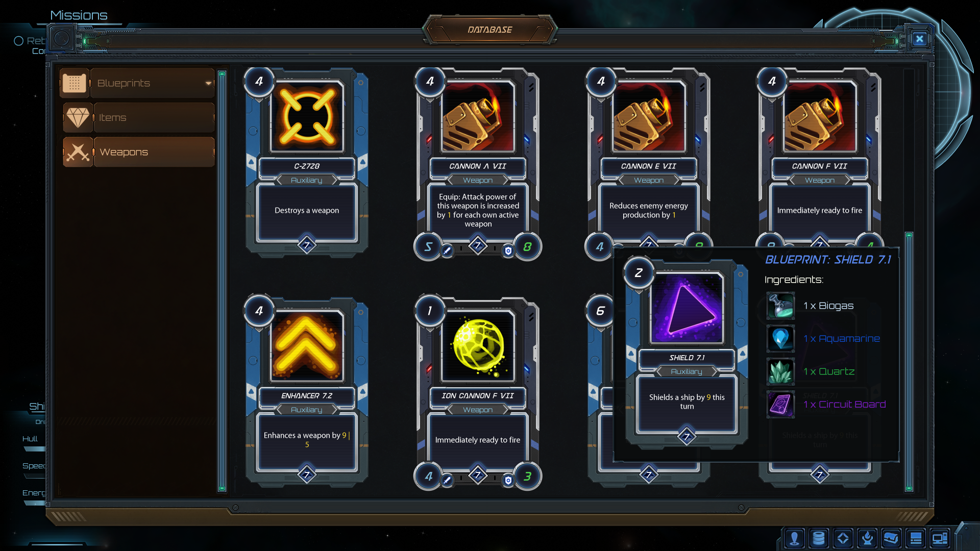Toggle the radio circle beside Missions entry
This screenshot has height=551, width=980.
click(19, 41)
